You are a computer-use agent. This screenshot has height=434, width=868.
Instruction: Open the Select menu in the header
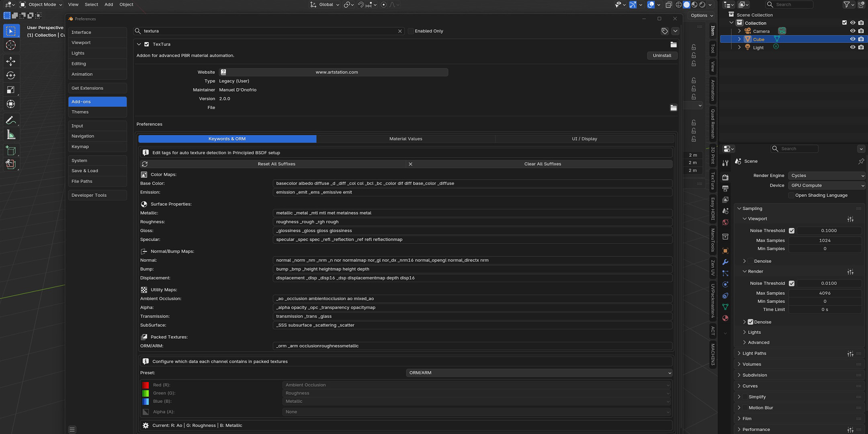(91, 4)
